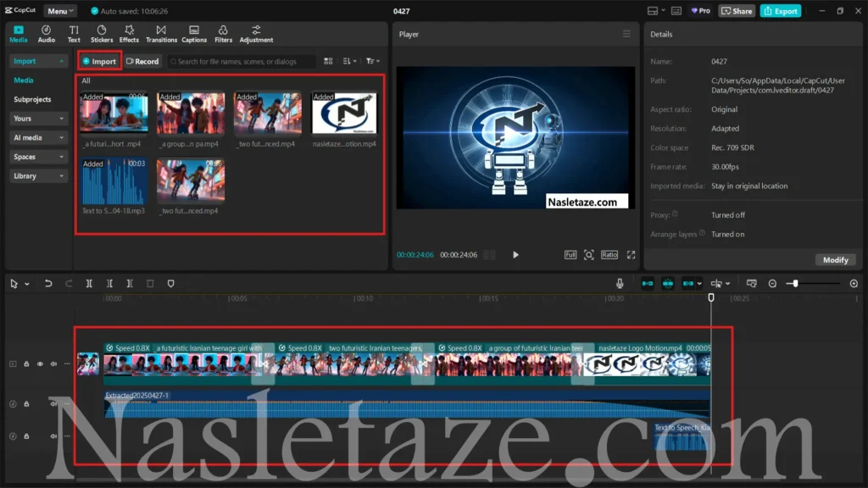Mute the main video track
The width and height of the screenshot is (868, 488).
tap(53, 364)
